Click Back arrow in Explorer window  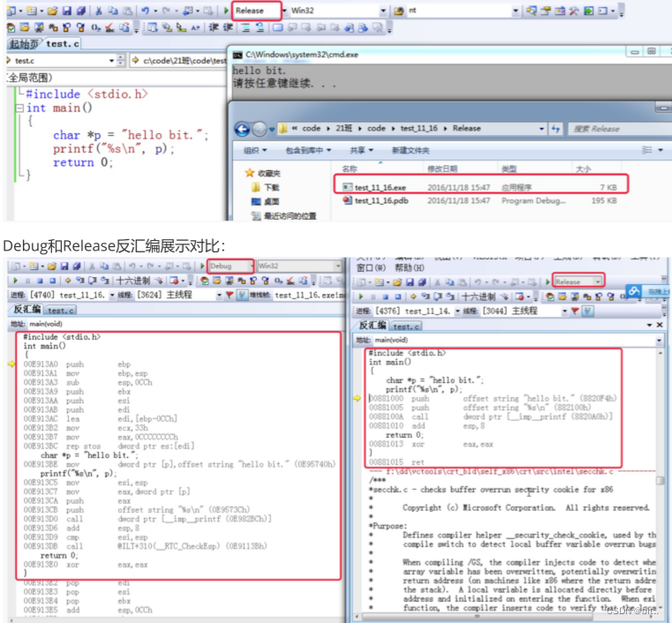[243, 129]
